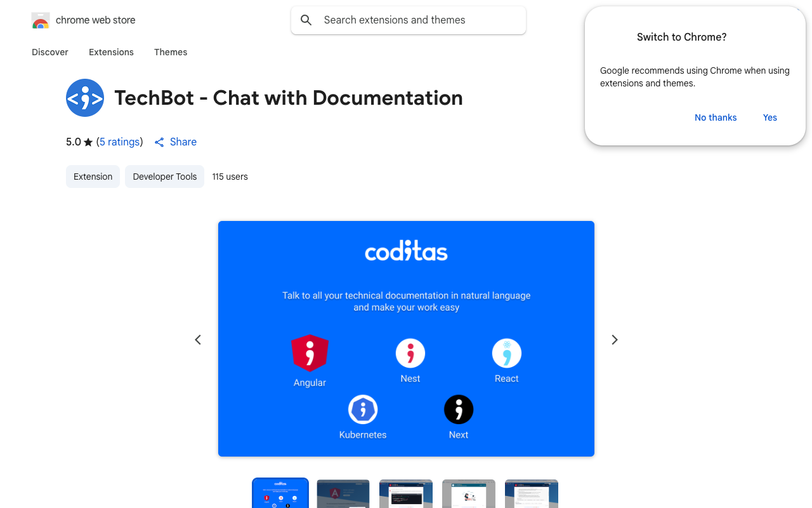Open the 5 ratings link
This screenshot has width=812, height=508.
point(120,142)
